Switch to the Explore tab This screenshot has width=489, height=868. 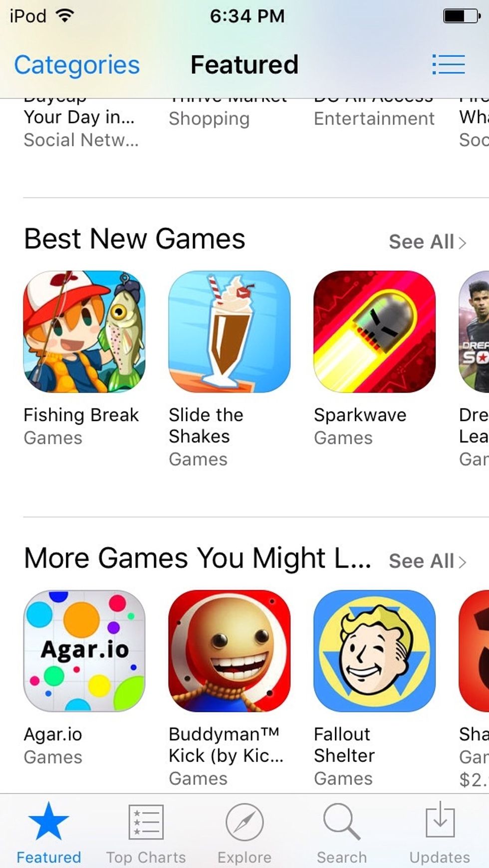coord(244,834)
